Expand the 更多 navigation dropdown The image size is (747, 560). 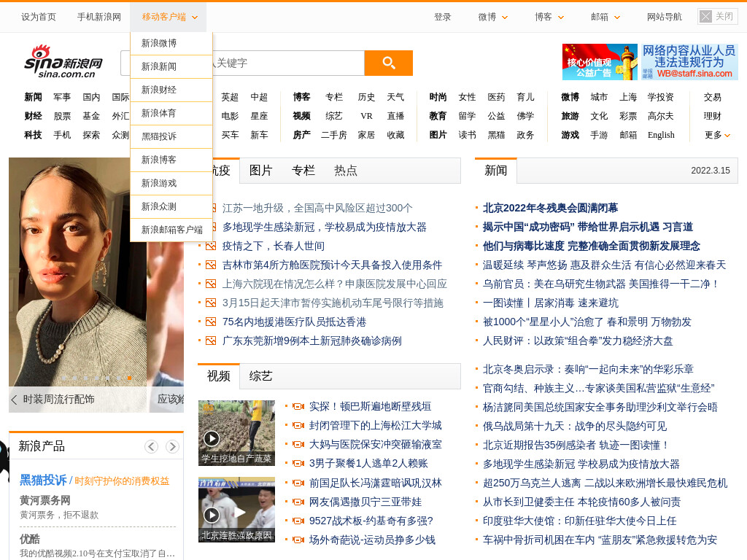click(x=717, y=135)
